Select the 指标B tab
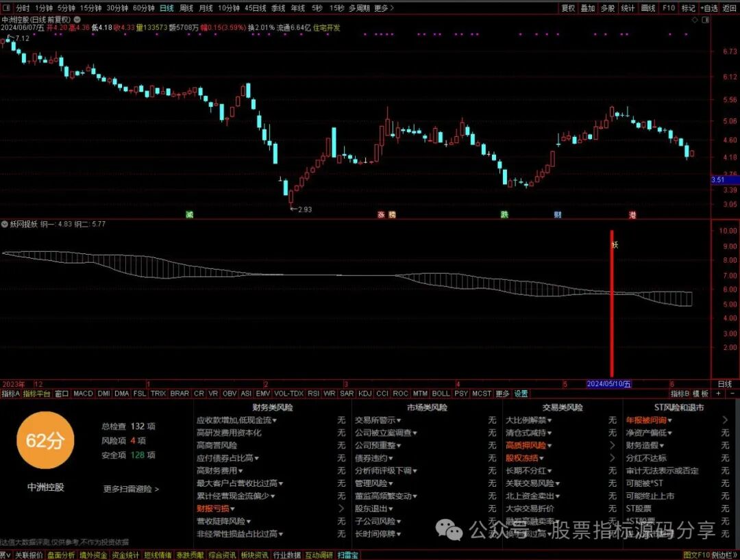Image resolution: width=740 pixels, height=560 pixels. (x=680, y=394)
